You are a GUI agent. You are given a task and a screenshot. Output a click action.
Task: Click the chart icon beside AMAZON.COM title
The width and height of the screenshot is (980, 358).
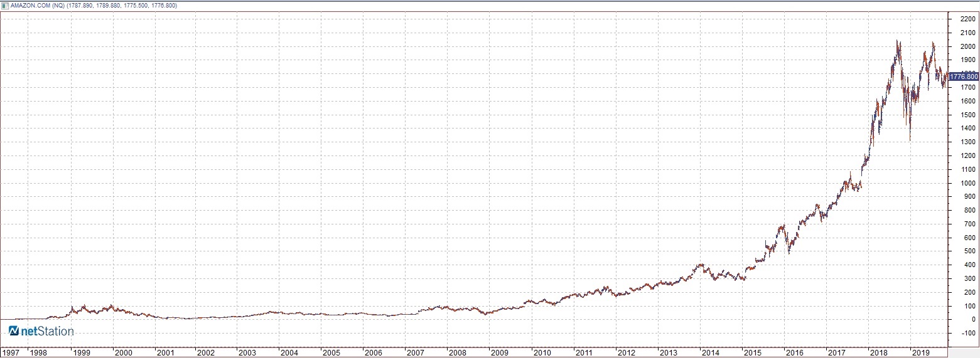click(5, 5)
